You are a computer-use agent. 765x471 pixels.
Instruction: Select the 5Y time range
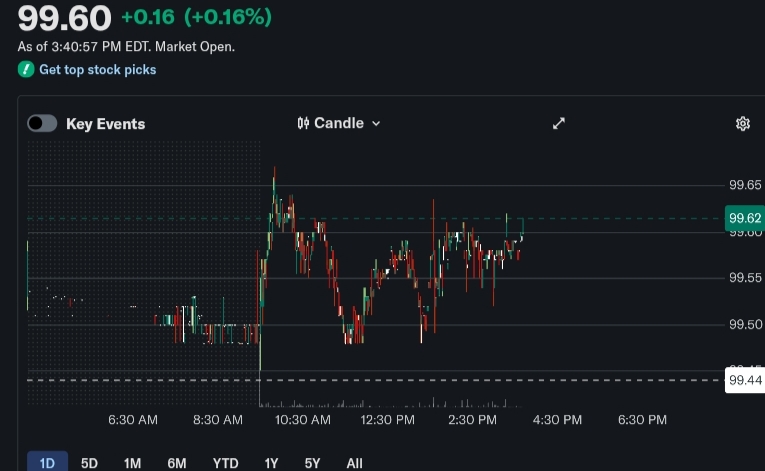pos(312,463)
